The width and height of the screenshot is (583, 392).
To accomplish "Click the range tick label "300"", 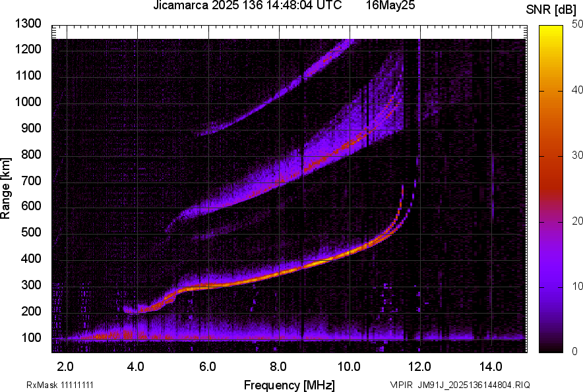I will point(31,285).
